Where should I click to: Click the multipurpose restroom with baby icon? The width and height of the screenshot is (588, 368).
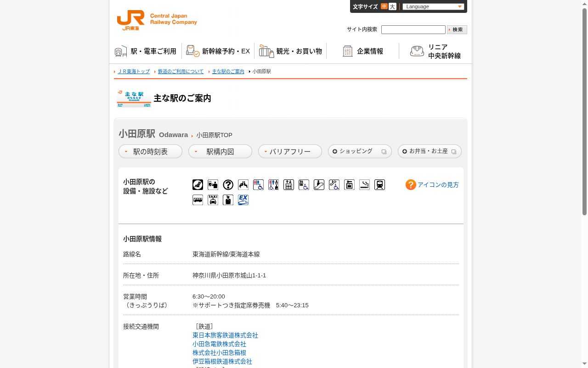point(273,185)
